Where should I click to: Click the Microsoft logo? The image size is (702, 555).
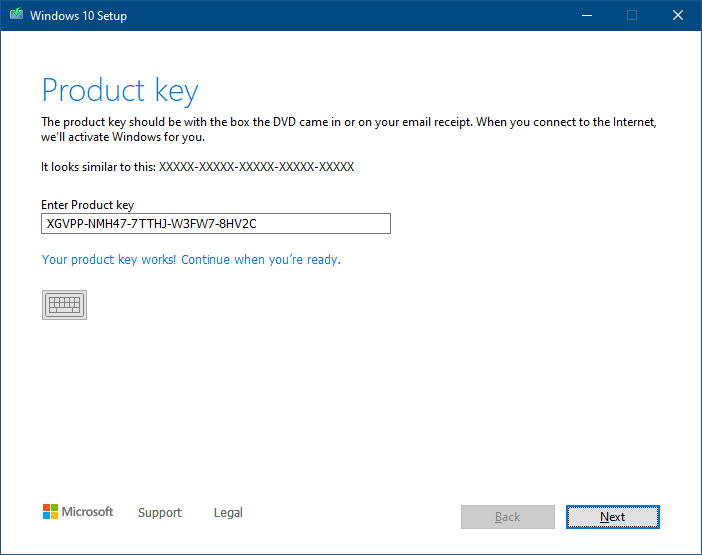pyautogui.click(x=78, y=512)
